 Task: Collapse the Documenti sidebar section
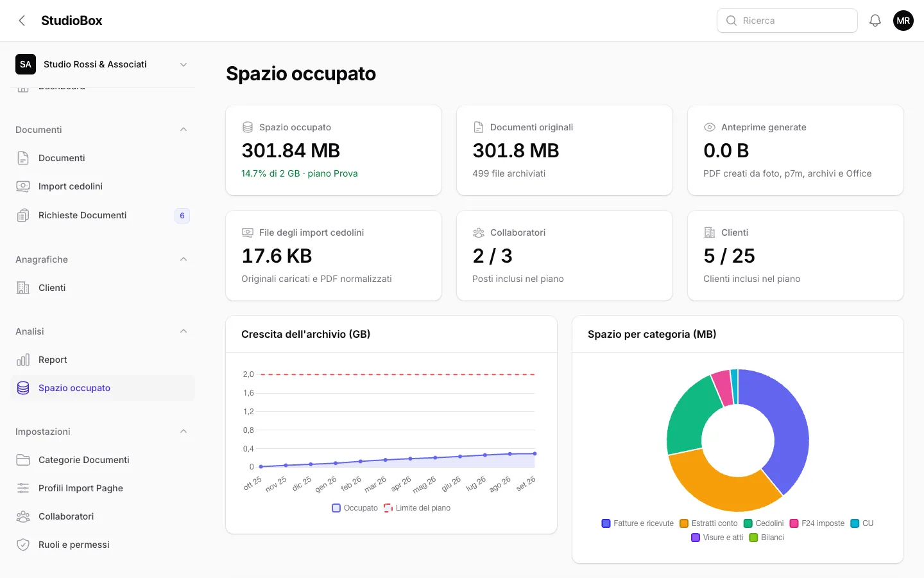pyautogui.click(x=184, y=130)
